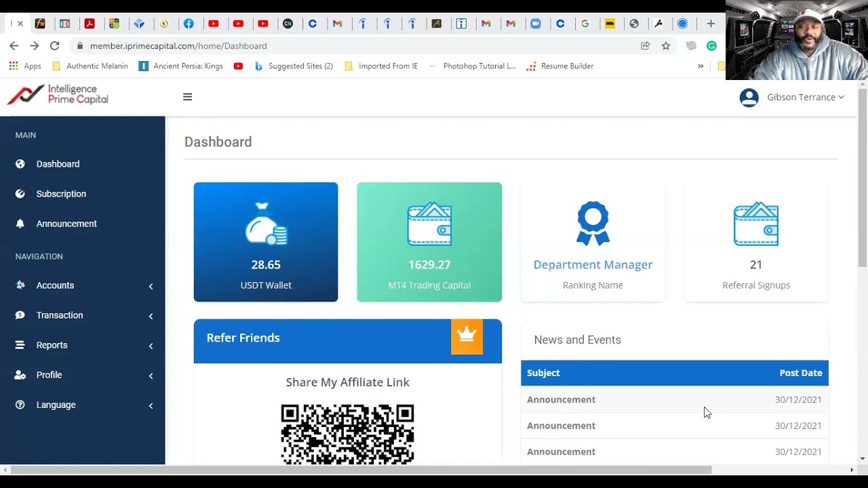Click the 1629.27 MT4 Trading Capital value
Screen dimensions: 868x488
pos(429,264)
